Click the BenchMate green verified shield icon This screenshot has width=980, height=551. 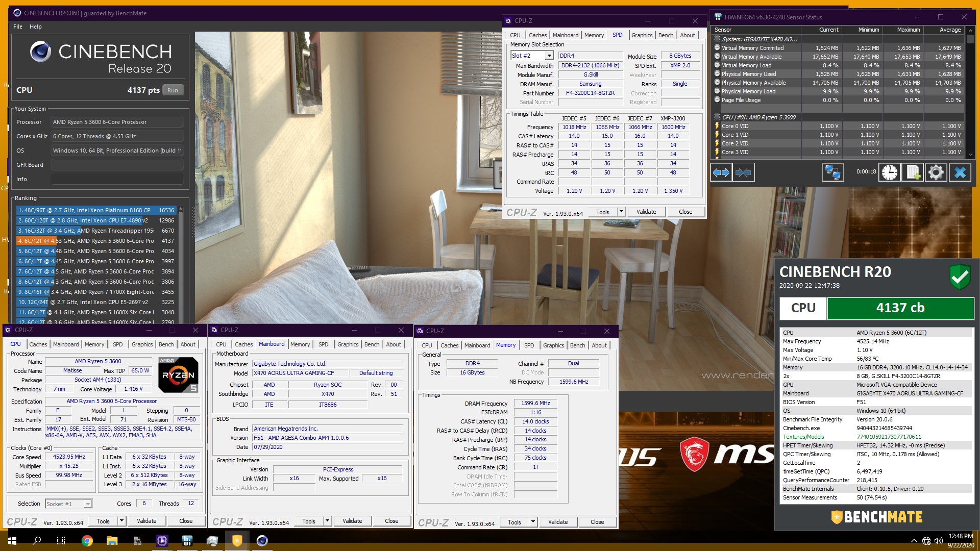pos(960,277)
